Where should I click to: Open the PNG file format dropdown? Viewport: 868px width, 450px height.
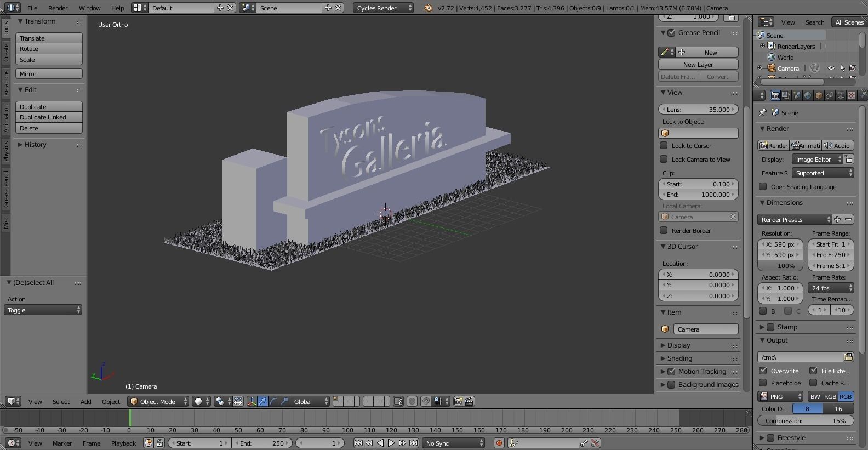[781, 396]
